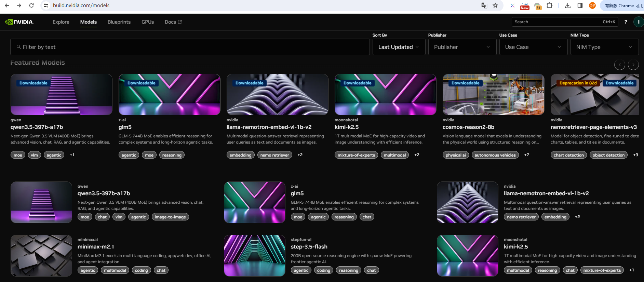Focus the top Search box

(565, 22)
